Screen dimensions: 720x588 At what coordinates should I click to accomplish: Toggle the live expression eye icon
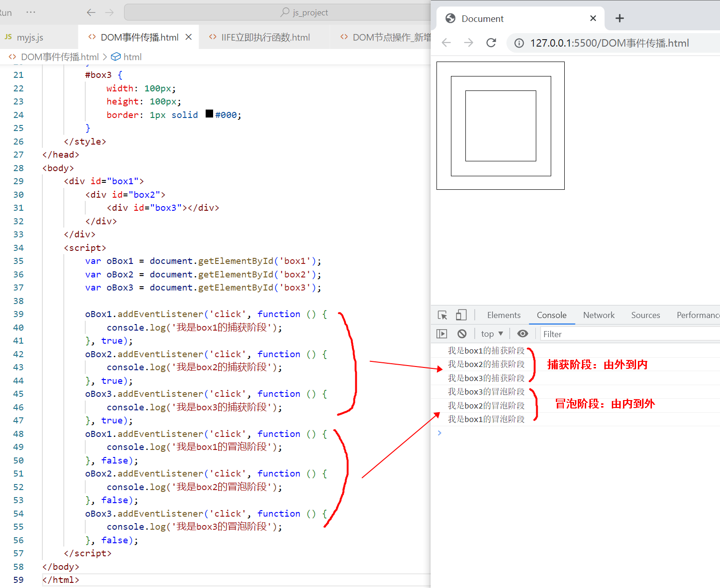(x=523, y=334)
